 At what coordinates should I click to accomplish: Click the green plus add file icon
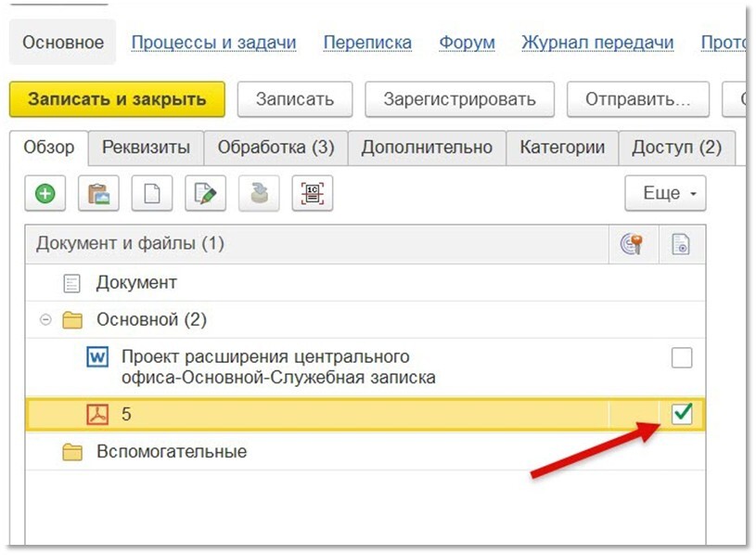click(x=45, y=194)
